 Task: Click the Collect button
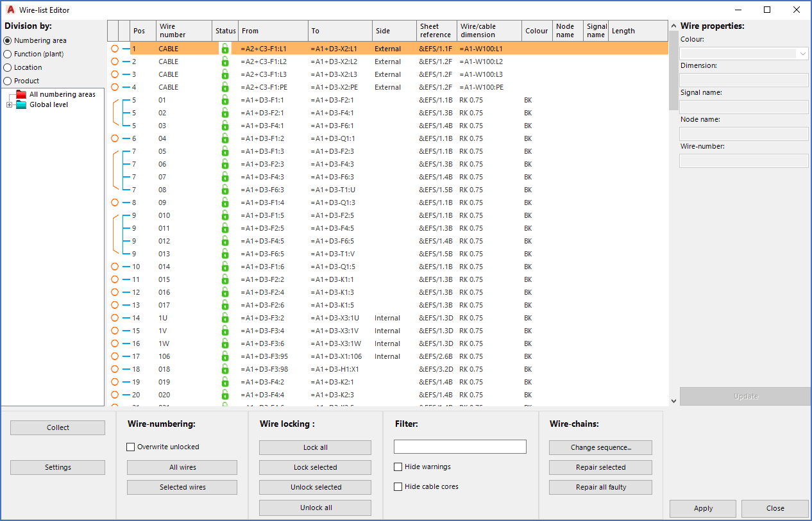[57, 427]
